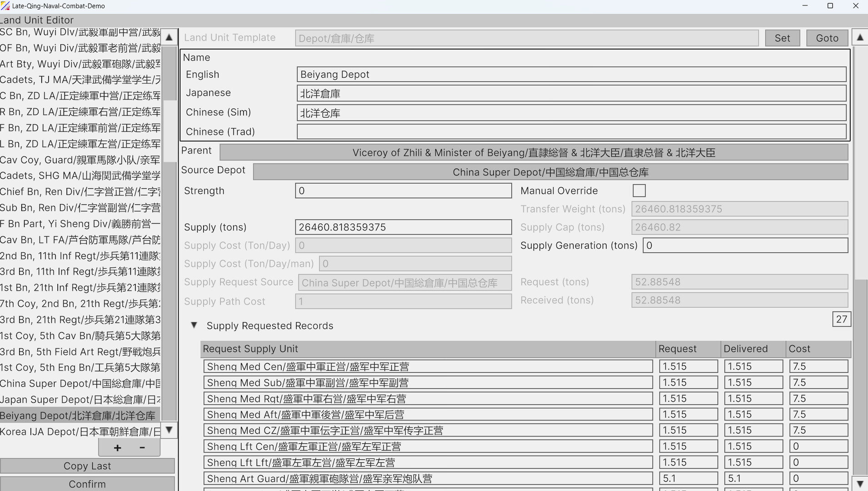Image resolution: width=868 pixels, height=491 pixels.
Task: Click the + button to add a unit
Action: (x=117, y=448)
